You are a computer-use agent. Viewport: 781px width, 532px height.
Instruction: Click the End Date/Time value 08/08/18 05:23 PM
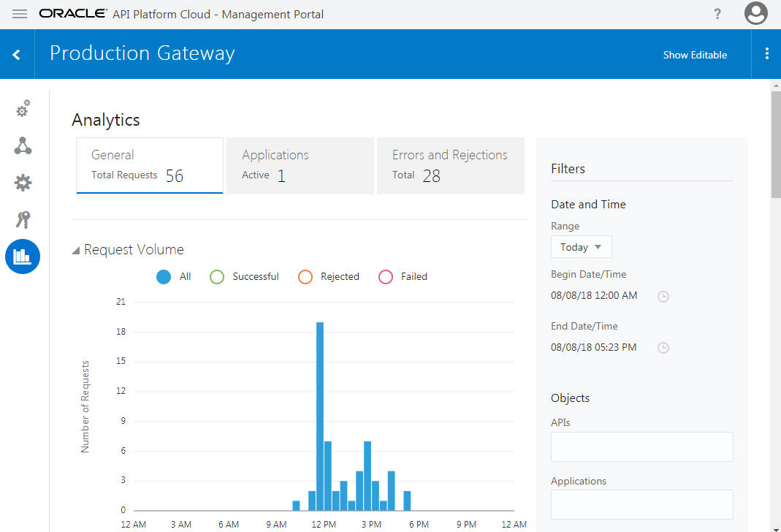pos(594,347)
